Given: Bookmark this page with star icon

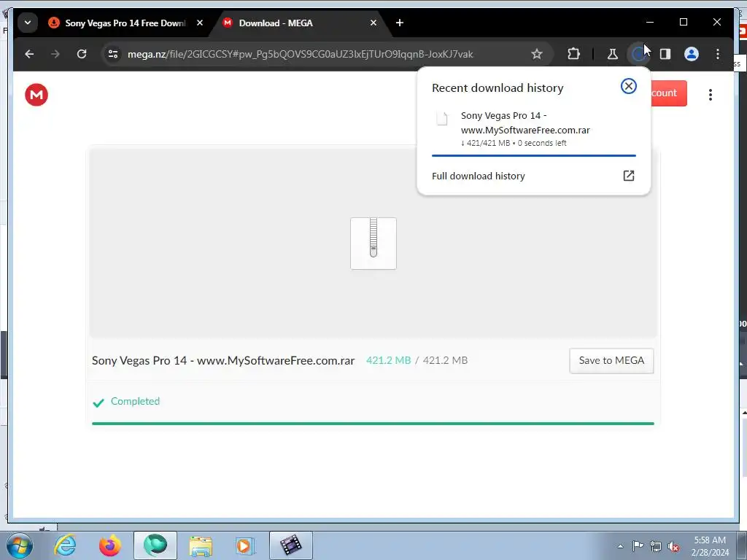Looking at the screenshot, I should click(x=537, y=54).
